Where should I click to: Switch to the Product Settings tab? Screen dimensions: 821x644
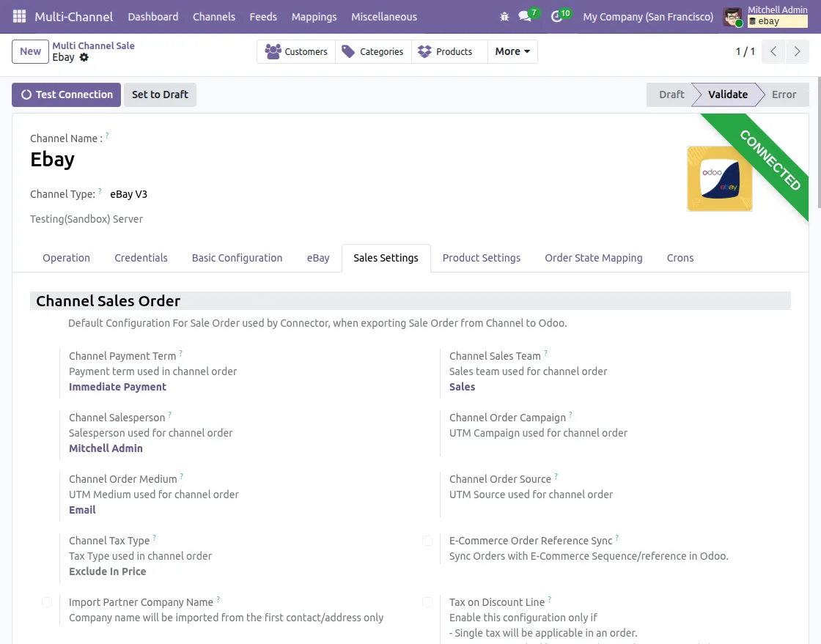481,258
